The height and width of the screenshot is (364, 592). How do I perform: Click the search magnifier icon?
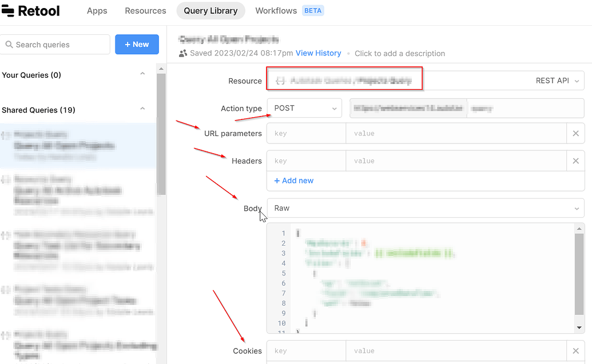coord(9,45)
